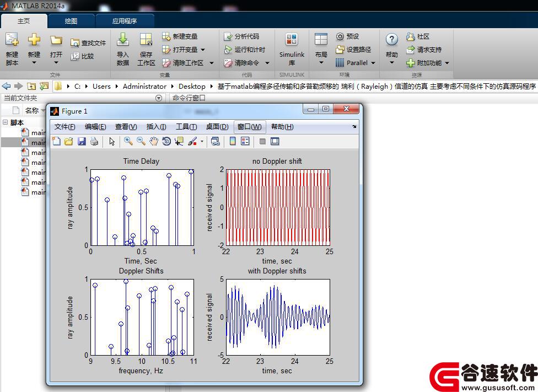Select Administrator in address path
The image size is (538, 392).
pos(144,86)
